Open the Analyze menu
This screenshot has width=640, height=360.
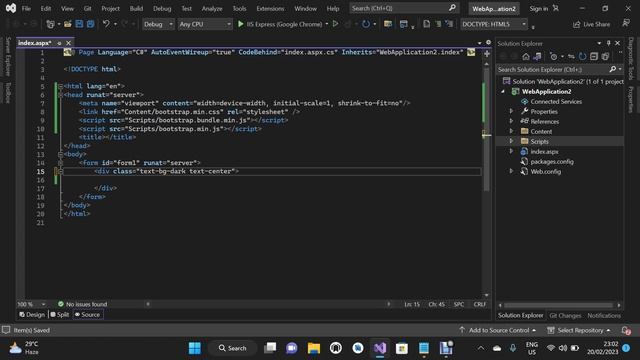click(212, 9)
